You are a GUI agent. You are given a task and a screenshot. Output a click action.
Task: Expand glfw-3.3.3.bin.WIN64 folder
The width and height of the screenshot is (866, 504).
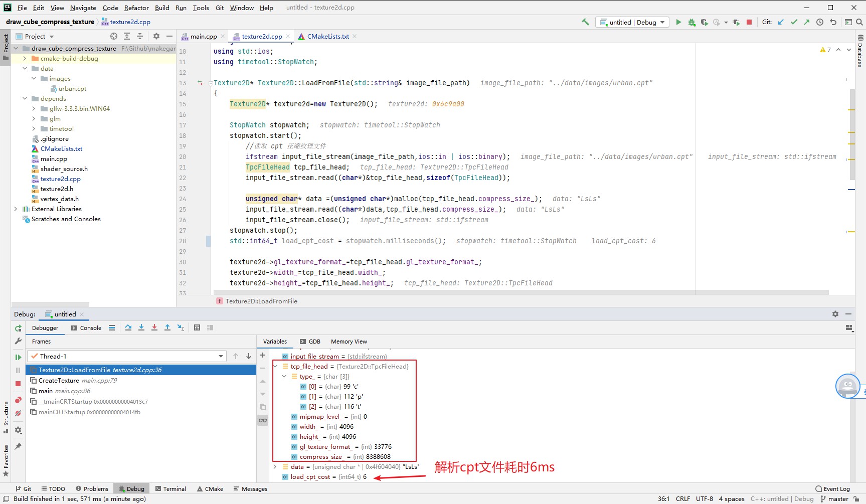(x=34, y=108)
